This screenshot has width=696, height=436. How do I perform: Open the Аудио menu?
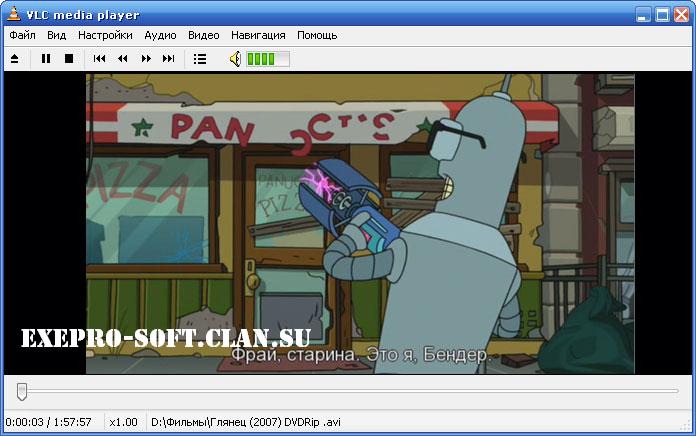(160, 35)
